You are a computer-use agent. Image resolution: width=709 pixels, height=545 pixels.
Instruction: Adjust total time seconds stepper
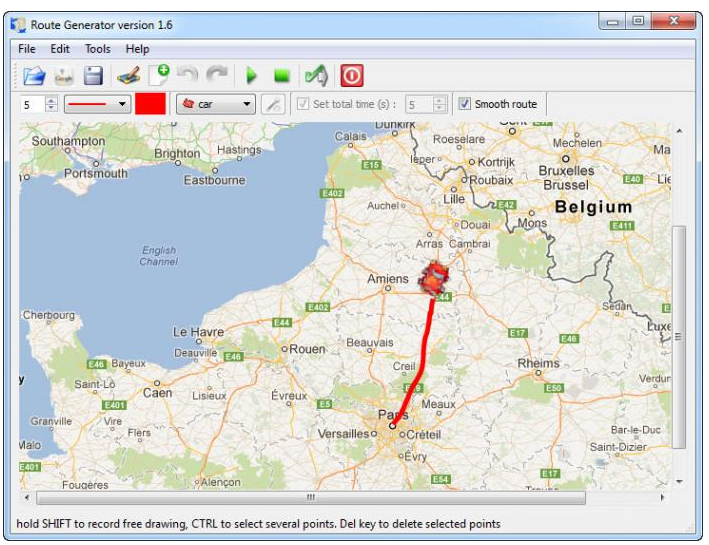440,104
